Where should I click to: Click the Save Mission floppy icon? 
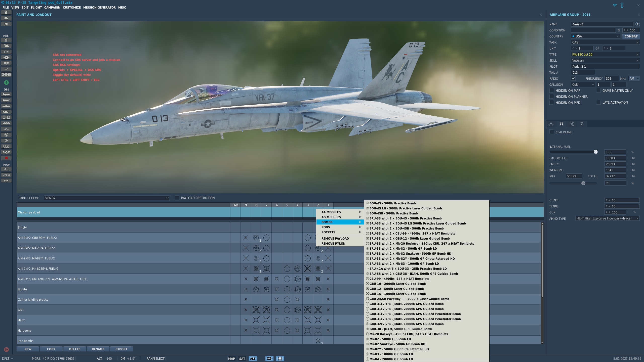click(6, 24)
